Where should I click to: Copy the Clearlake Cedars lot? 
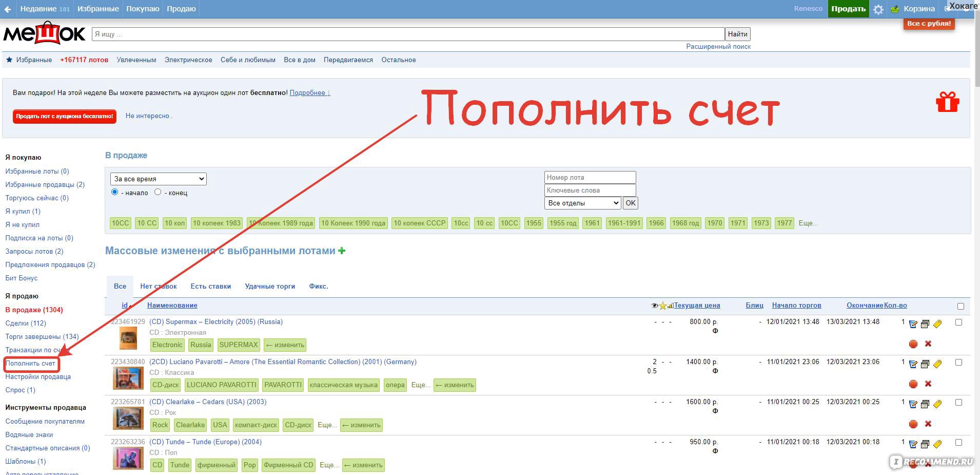point(925,404)
